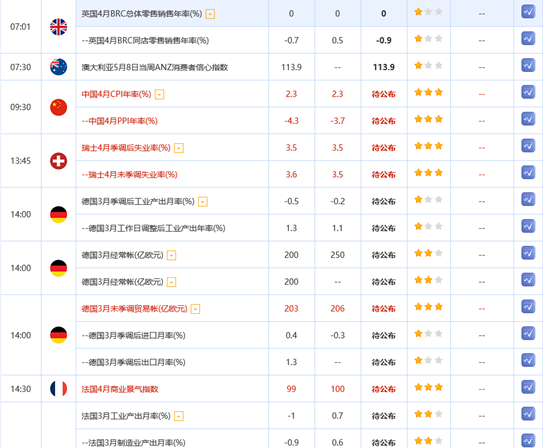Select previous value -0.5 in 德国工业产出月率 row
This screenshot has width=543, height=448.
(291, 201)
